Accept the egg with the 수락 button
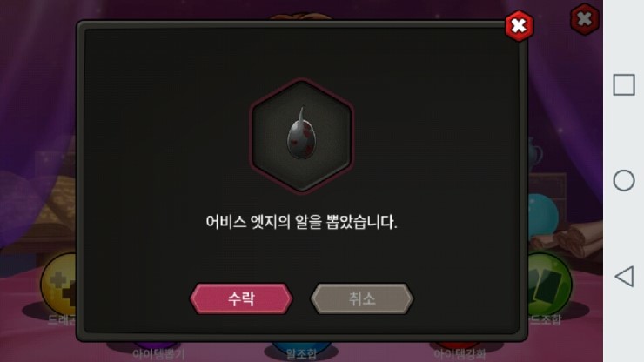 241,298
